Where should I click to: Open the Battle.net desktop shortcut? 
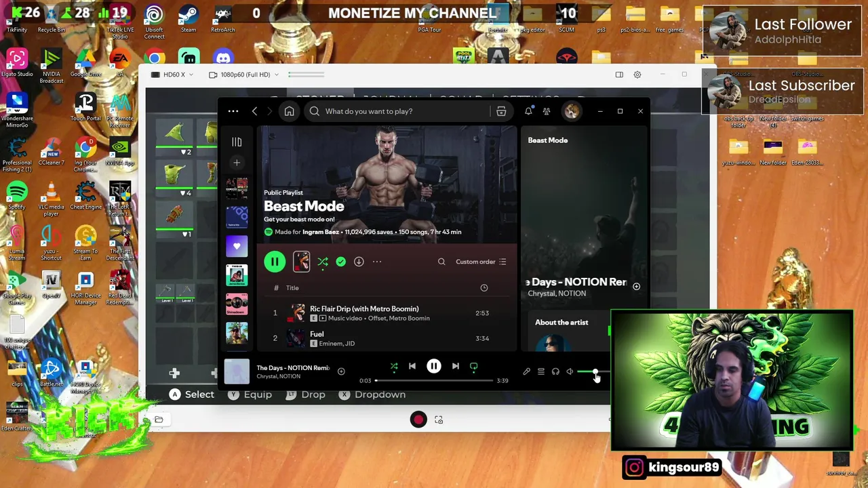click(51, 373)
